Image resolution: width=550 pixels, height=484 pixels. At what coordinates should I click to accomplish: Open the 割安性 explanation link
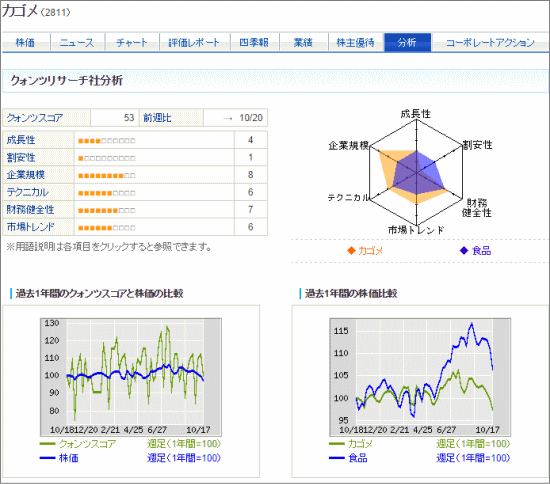point(21,157)
